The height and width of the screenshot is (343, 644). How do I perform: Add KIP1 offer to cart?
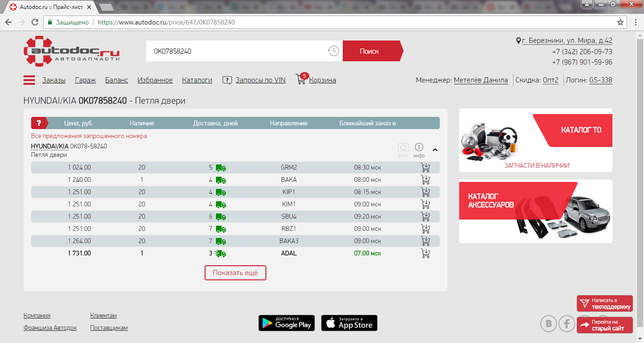coord(425,192)
